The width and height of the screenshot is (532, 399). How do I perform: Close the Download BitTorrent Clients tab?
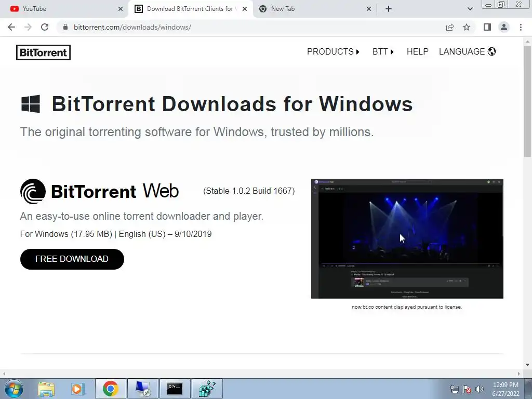(x=245, y=9)
